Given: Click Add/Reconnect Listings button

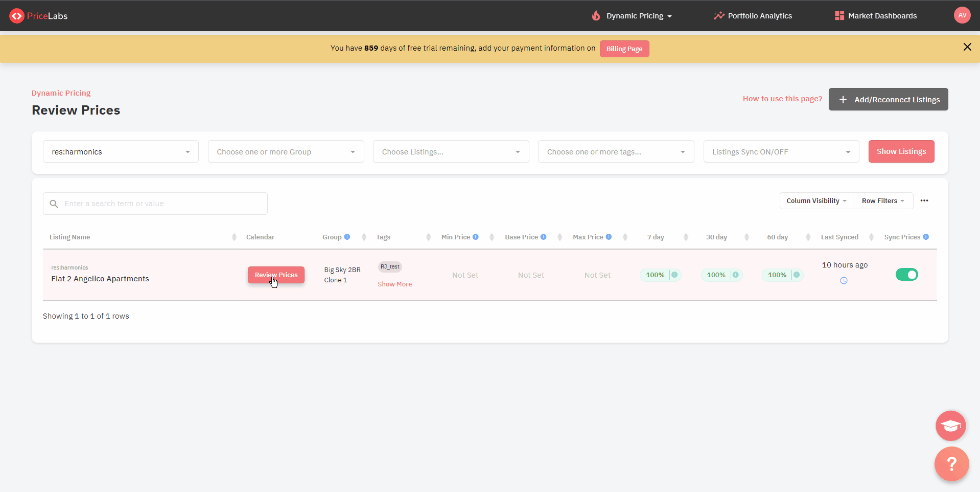Looking at the screenshot, I should point(888,99).
